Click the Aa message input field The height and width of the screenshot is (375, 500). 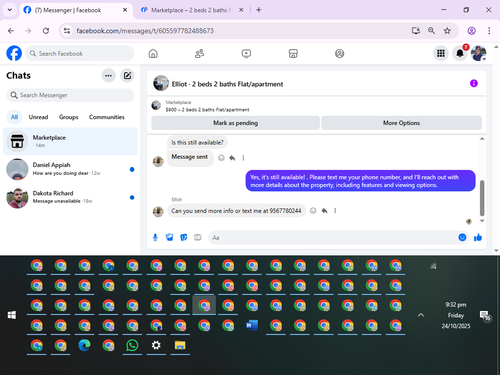333,238
